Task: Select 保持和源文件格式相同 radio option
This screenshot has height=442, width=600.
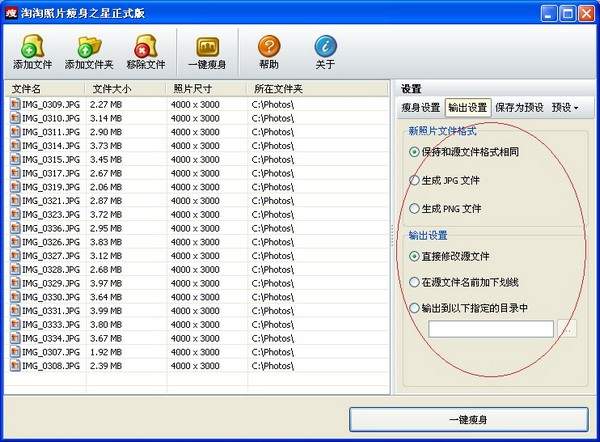Action: pyautogui.click(x=414, y=152)
